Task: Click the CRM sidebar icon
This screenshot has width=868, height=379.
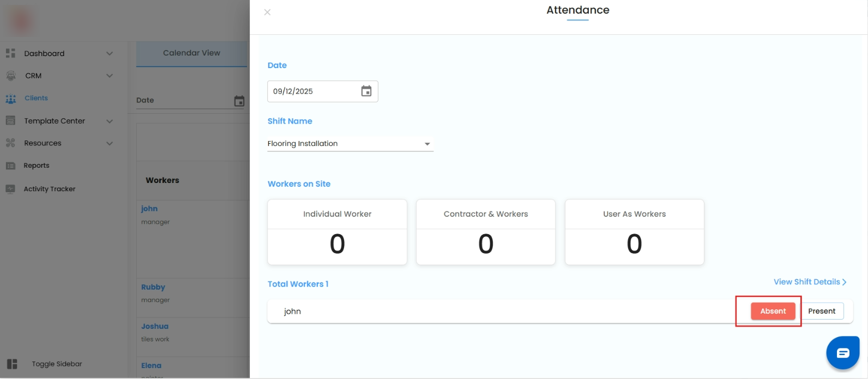Action: pos(10,76)
